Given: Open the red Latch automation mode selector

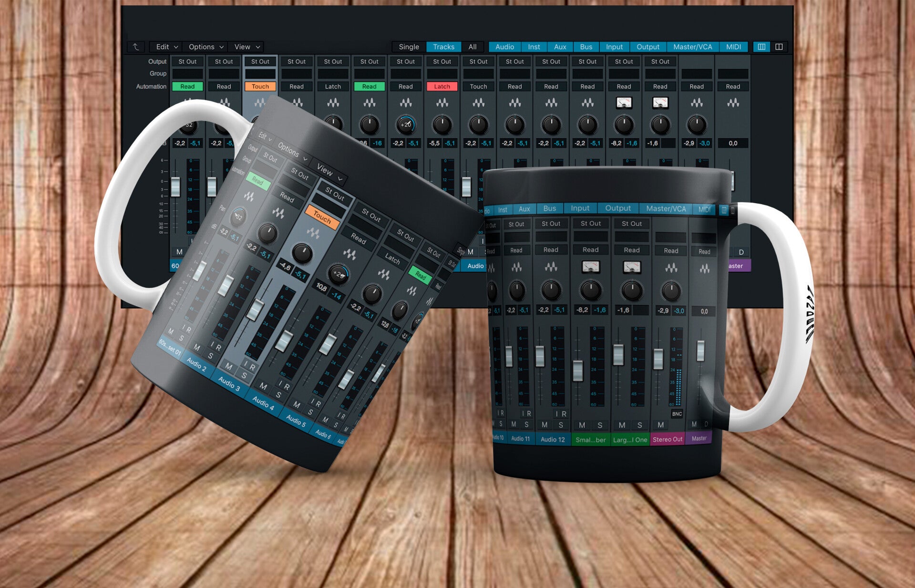Looking at the screenshot, I should pos(442,86).
